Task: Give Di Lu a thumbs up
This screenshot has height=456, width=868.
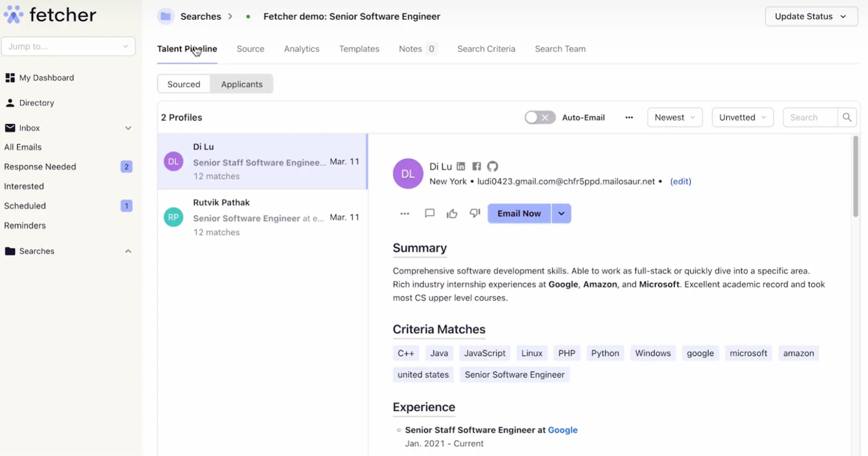Action: click(452, 213)
